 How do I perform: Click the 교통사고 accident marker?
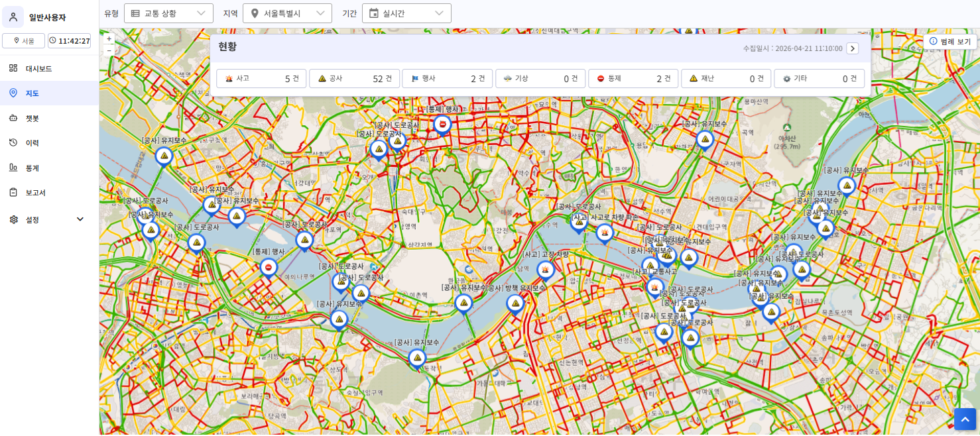[x=655, y=288]
